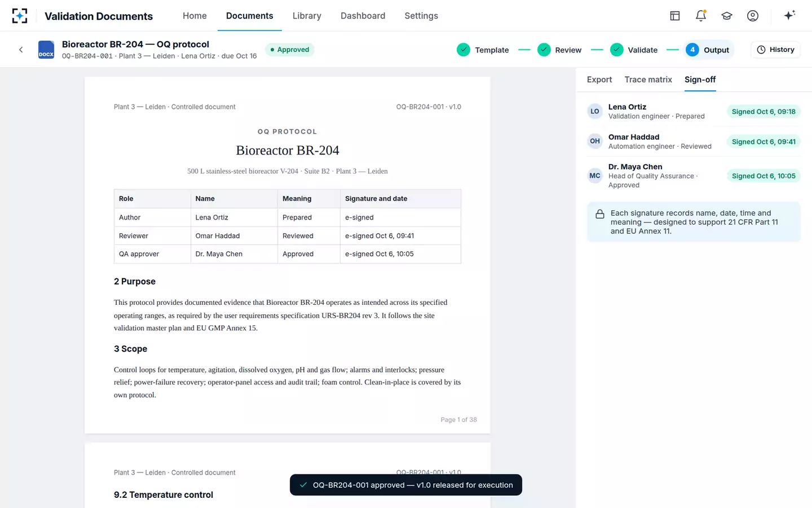Select the Sign-off tab
812x508 pixels.
pyautogui.click(x=700, y=80)
